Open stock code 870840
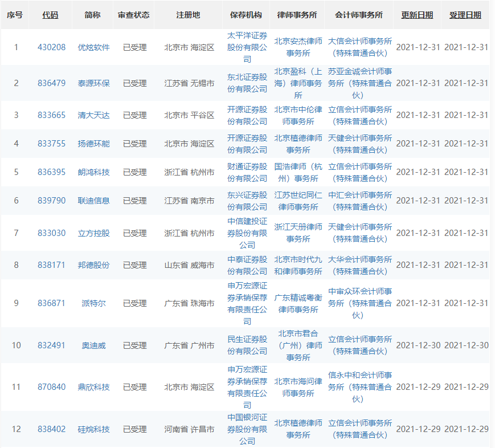The width and height of the screenshot is (495, 448). tap(51, 387)
